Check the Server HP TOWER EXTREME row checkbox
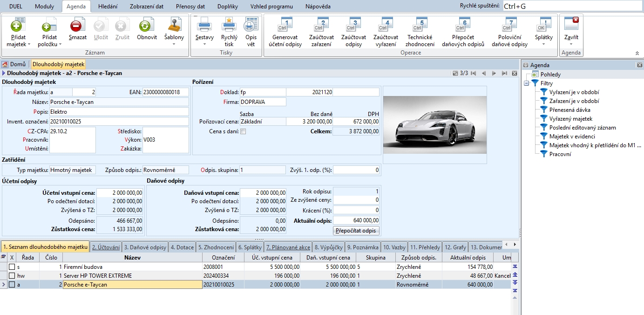This screenshot has height=315, width=644. point(12,276)
